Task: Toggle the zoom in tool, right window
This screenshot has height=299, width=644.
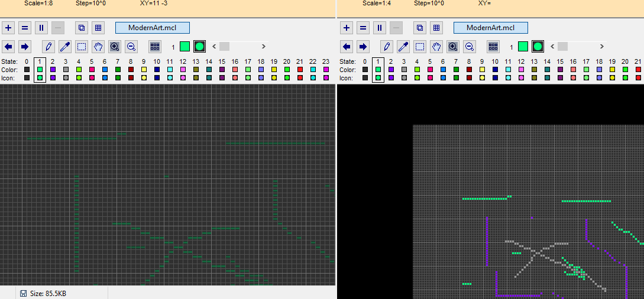Action: [453, 46]
